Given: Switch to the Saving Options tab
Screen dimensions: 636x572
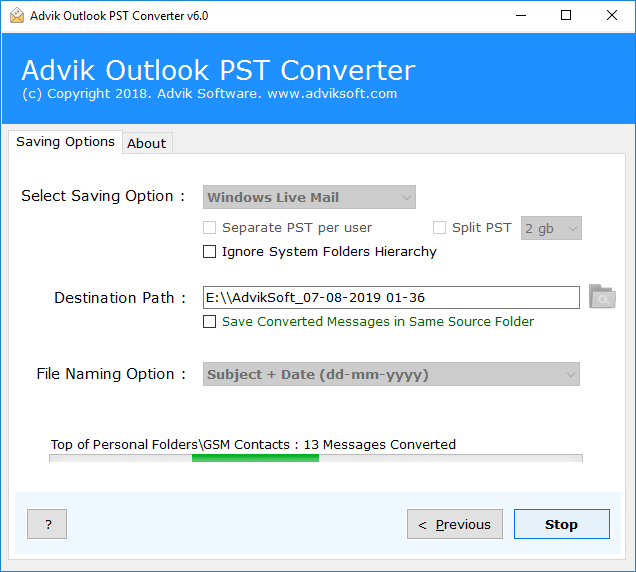Looking at the screenshot, I should point(65,142).
